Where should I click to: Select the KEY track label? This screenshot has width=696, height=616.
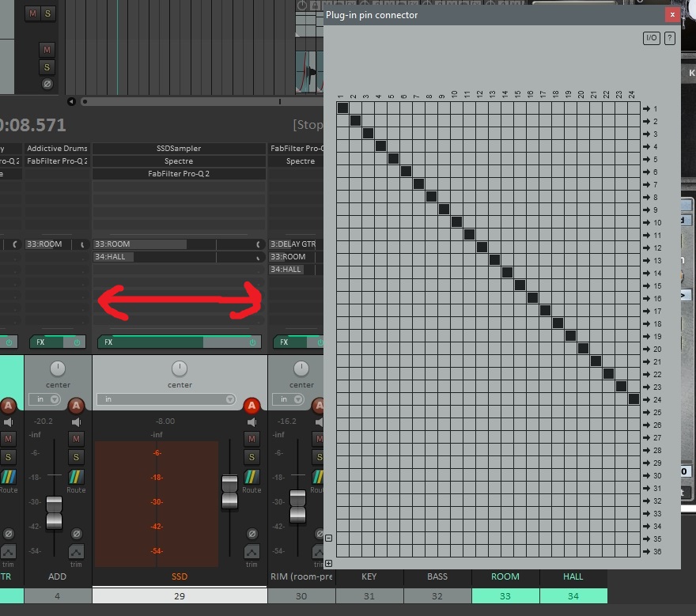point(369,576)
